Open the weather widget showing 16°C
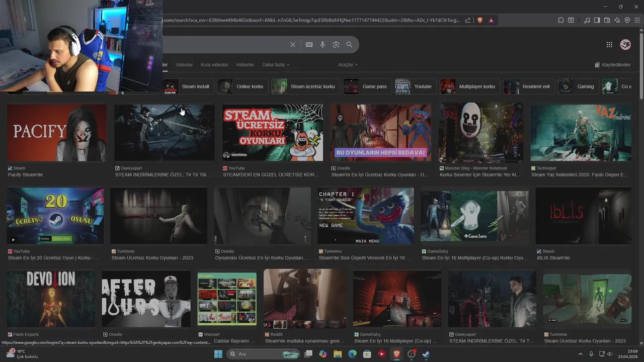The width and height of the screenshot is (644, 362). click(22, 354)
